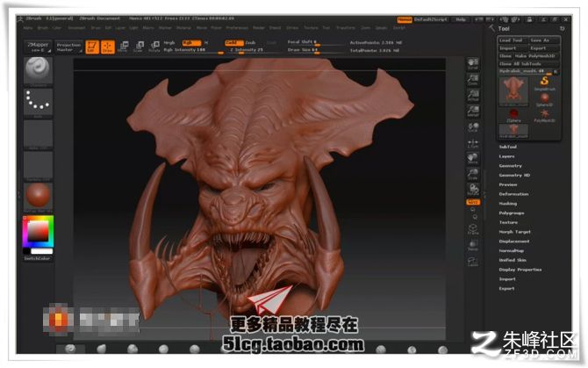Select the PolyMesh3D star tool icon
Image resolution: width=588 pixels, height=368 pixels.
[544, 115]
